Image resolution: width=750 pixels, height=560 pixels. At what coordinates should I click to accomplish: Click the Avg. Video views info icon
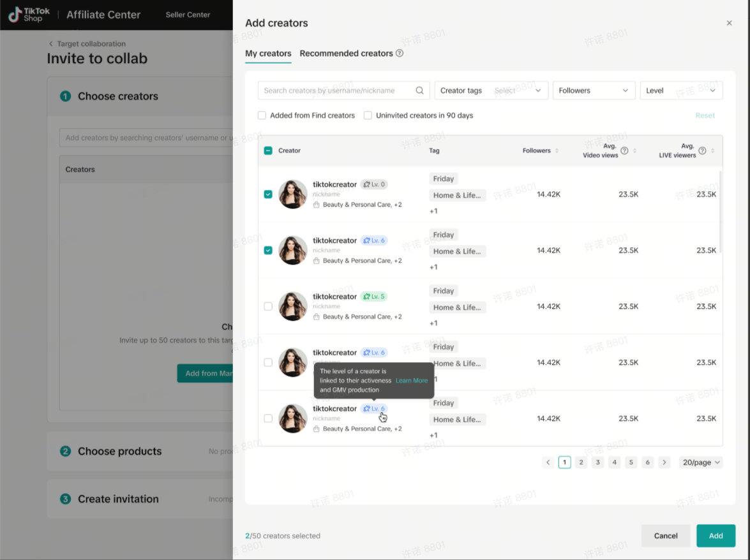click(x=625, y=151)
